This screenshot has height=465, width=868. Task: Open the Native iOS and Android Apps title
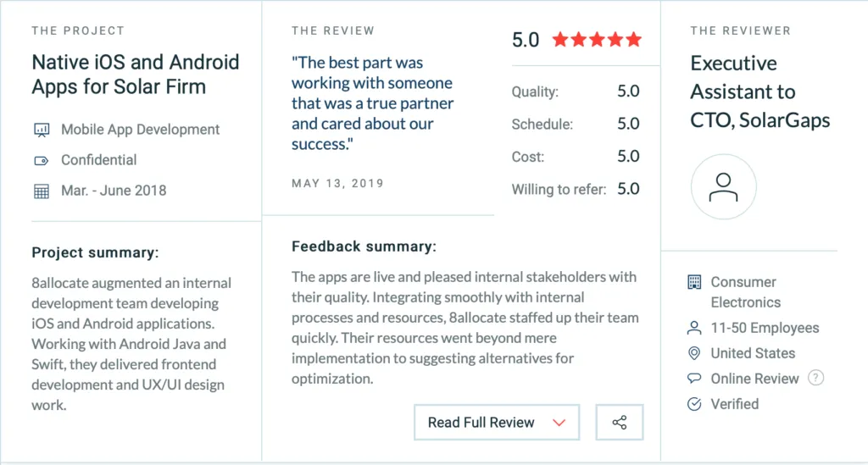click(x=136, y=74)
